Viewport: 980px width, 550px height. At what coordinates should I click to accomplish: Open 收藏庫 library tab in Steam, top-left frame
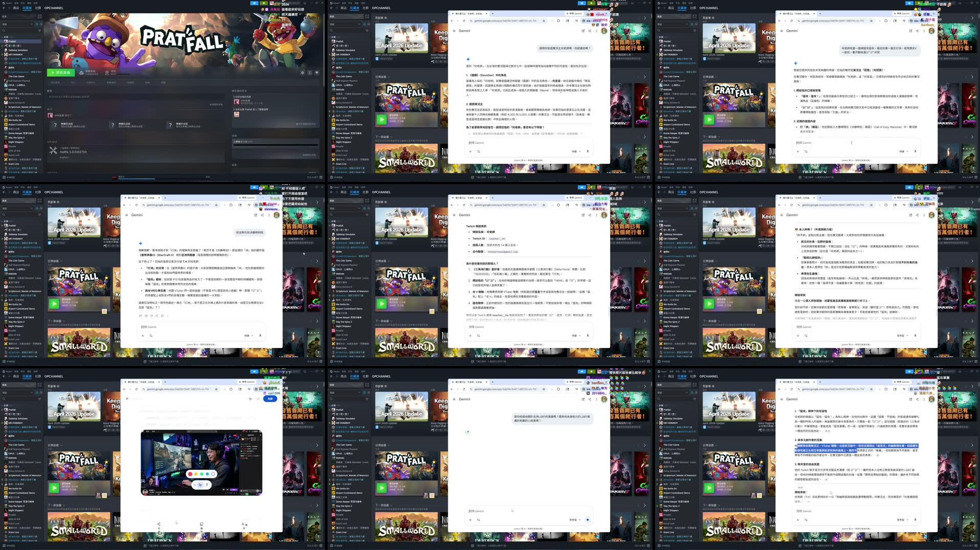click(27, 8)
